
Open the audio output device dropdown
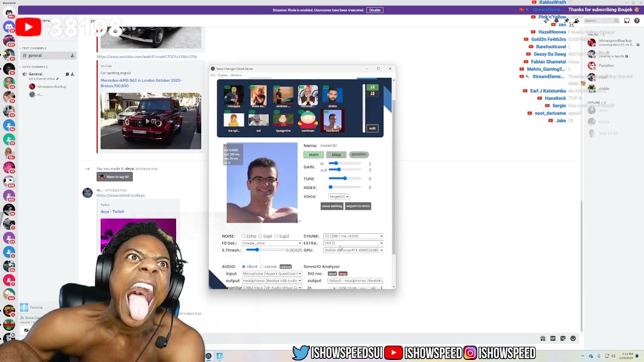pyautogui.click(x=272, y=281)
